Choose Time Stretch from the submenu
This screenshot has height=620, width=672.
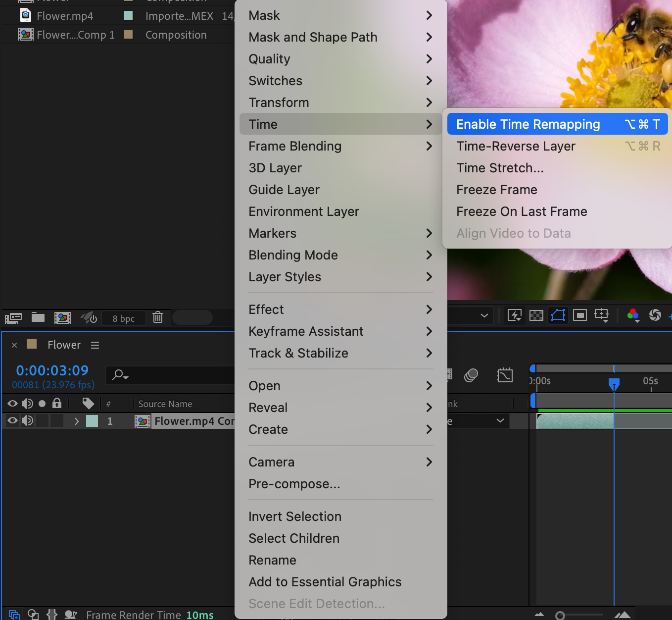tap(500, 168)
